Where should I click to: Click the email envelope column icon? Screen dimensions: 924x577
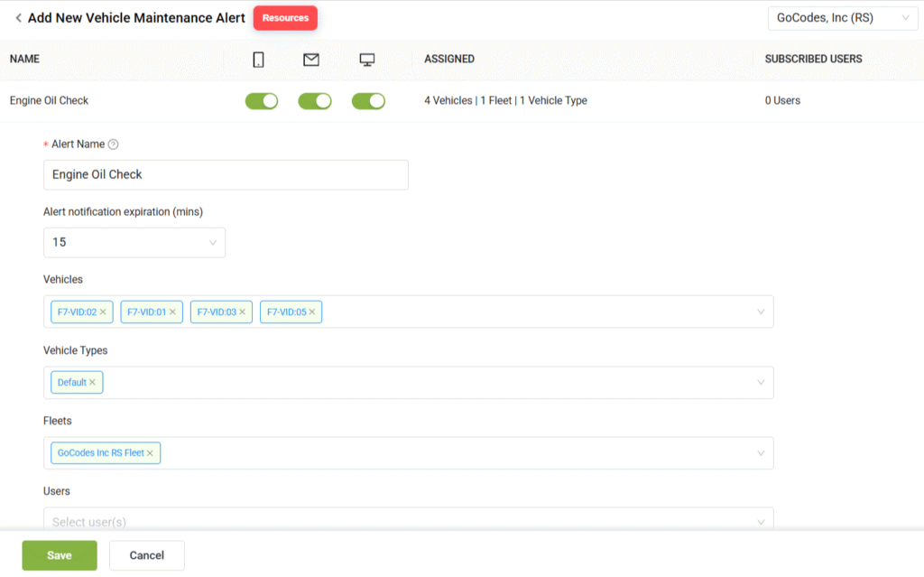tap(311, 60)
